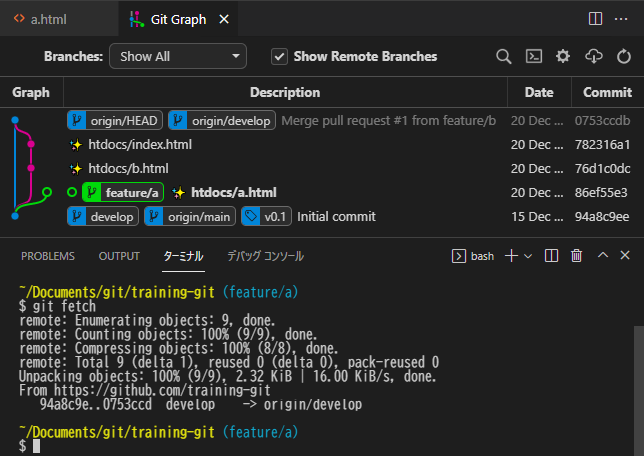The image size is (644, 456).
Task: Click the v0.1 tag label
Action: pyautogui.click(x=266, y=216)
